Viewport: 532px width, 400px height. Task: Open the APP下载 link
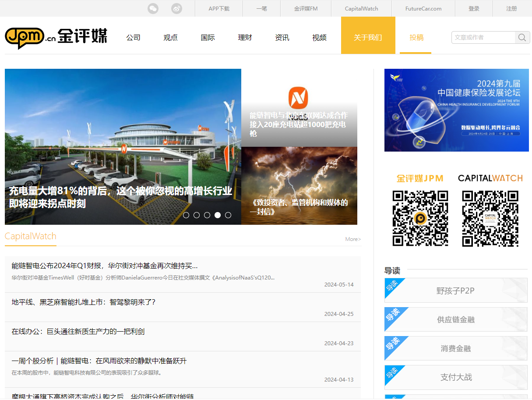click(x=219, y=8)
